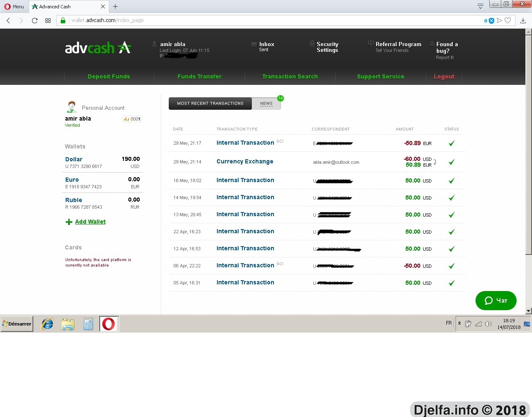Click the green plus Add Wallet icon
Image resolution: width=532 pixels, height=417 pixels.
69,222
